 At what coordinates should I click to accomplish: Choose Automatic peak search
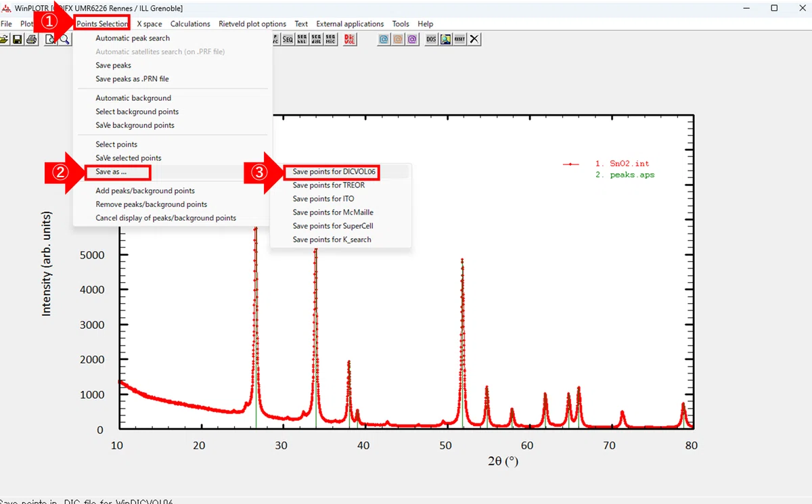133,38
